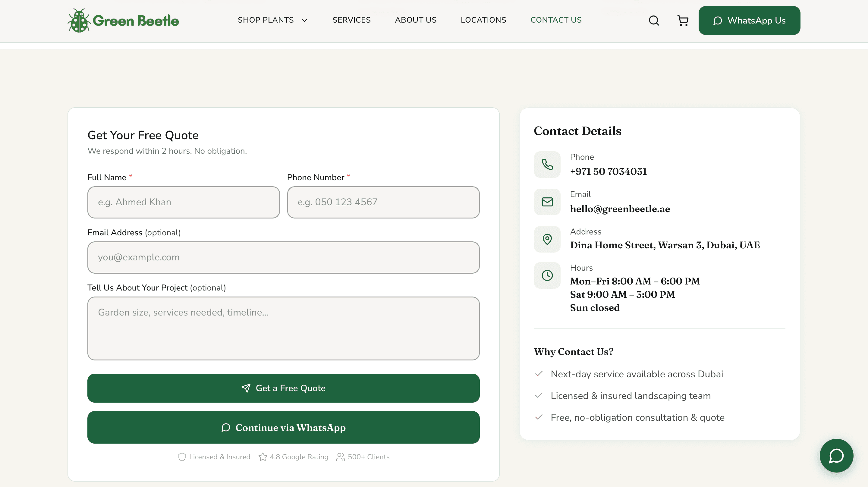Click the 'Contact Details' heading

tap(577, 131)
